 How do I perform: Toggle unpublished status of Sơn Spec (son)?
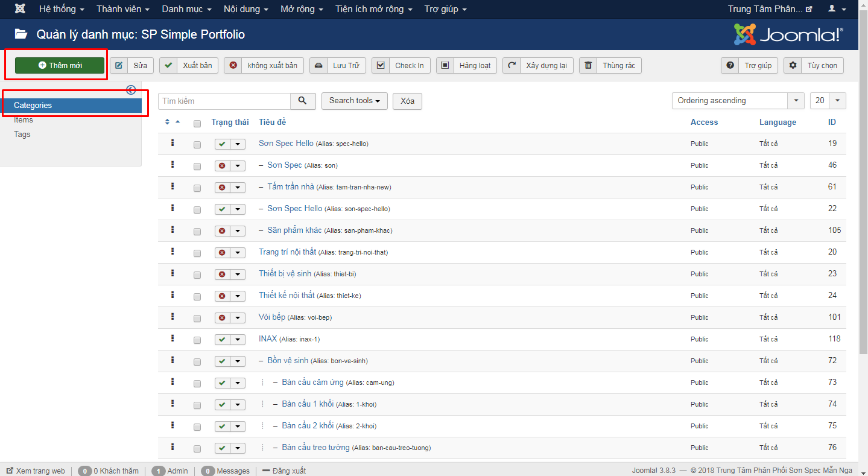[222, 166]
